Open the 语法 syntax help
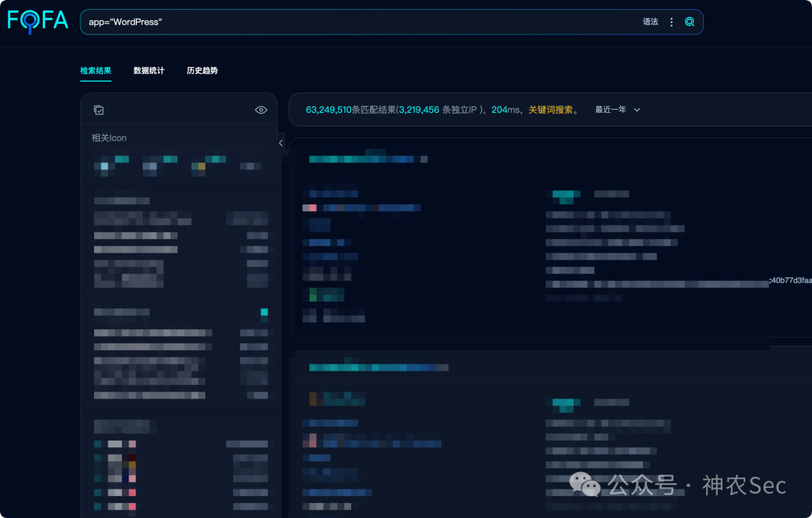812x518 pixels. click(650, 22)
